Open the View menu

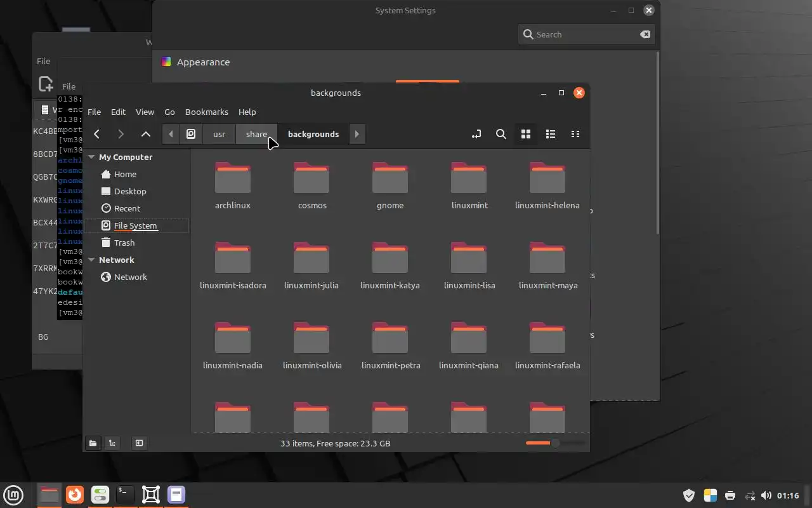145,112
